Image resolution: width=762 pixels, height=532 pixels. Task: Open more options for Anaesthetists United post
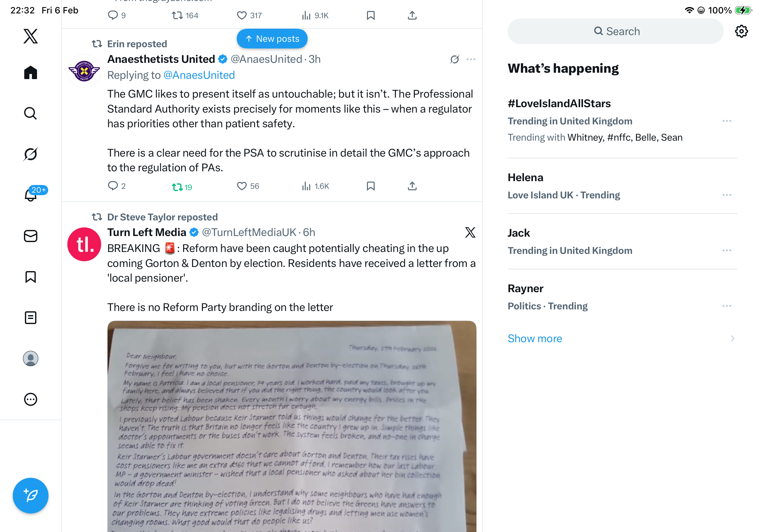[x=471, y=59]
